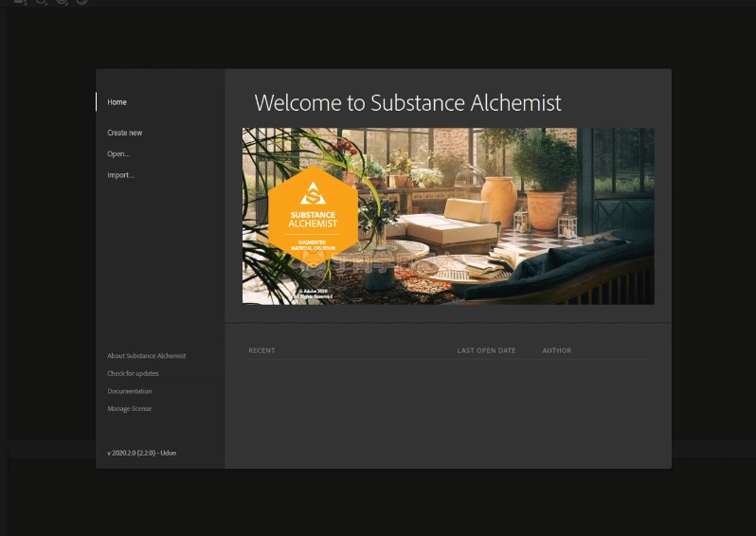
Task: Open the Documentation link
Action: pos(129,391)
